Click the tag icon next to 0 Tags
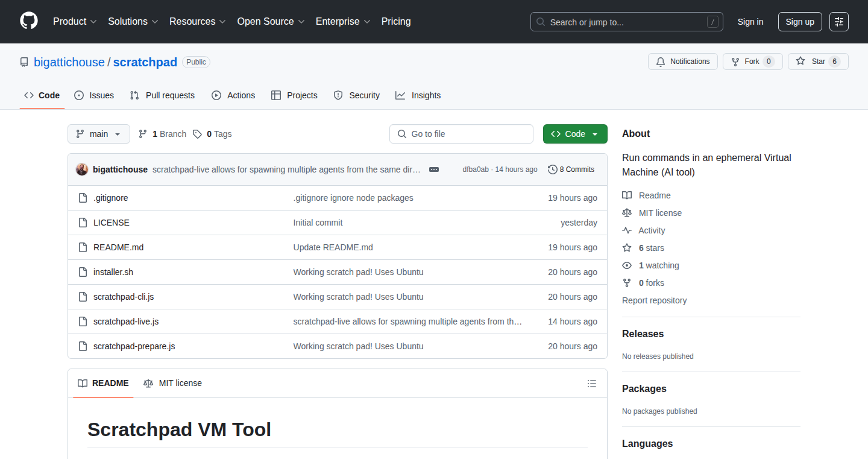 tap(197, 134)
